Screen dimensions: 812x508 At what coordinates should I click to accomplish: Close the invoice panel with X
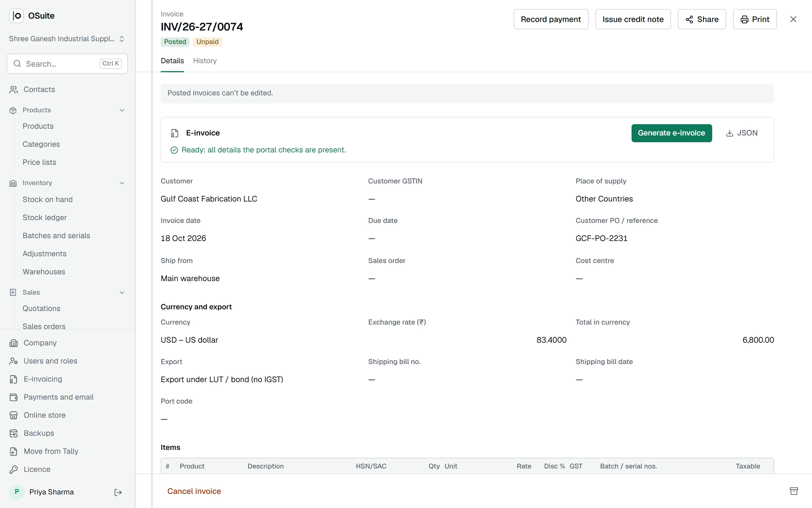click(x=793, y=19)
